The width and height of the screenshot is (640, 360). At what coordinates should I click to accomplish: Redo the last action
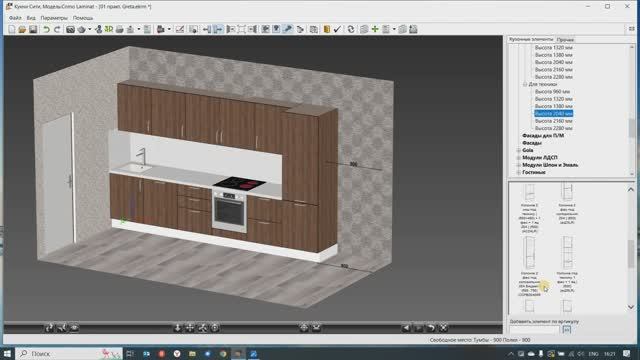pyautogui.click(x=57, y=29)
